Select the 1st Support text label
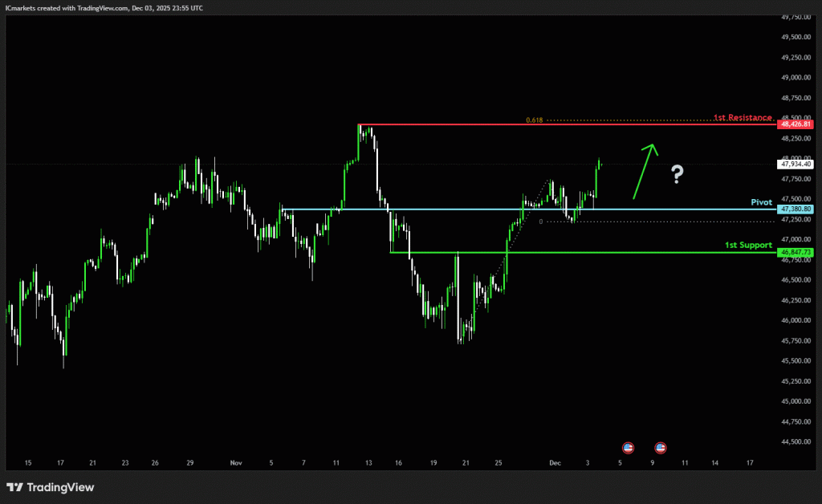 click(x=748, y=245)
